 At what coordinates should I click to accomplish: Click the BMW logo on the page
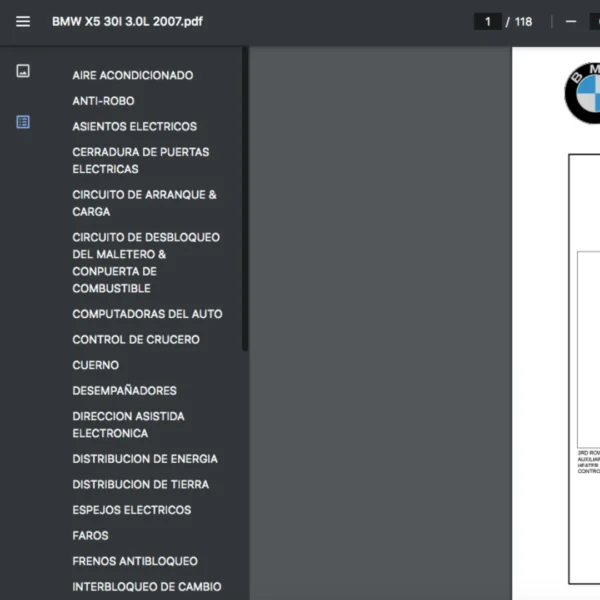582,93
